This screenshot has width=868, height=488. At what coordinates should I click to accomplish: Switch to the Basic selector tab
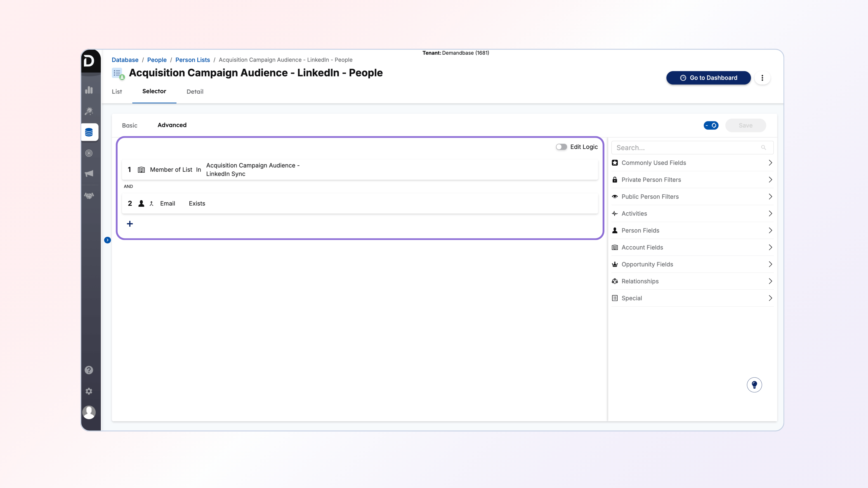129,125
